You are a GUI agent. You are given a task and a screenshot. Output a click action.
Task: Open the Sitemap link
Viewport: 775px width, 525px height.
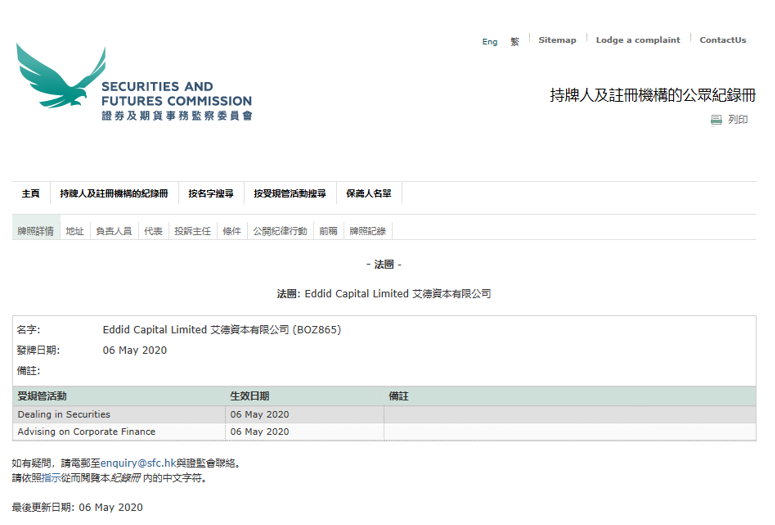point(557,40)
